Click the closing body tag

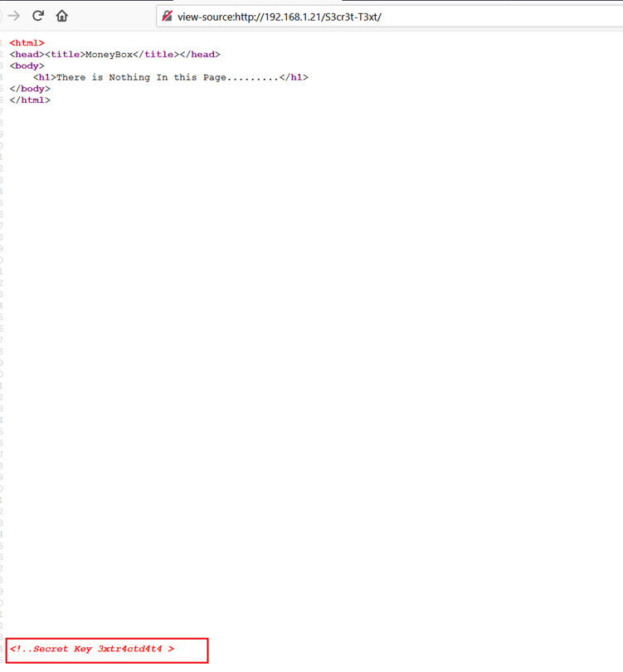30,89
